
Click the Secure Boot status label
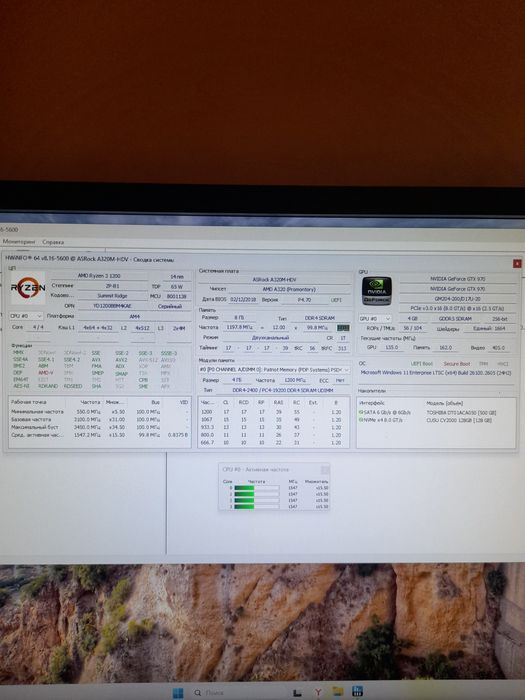457,364
